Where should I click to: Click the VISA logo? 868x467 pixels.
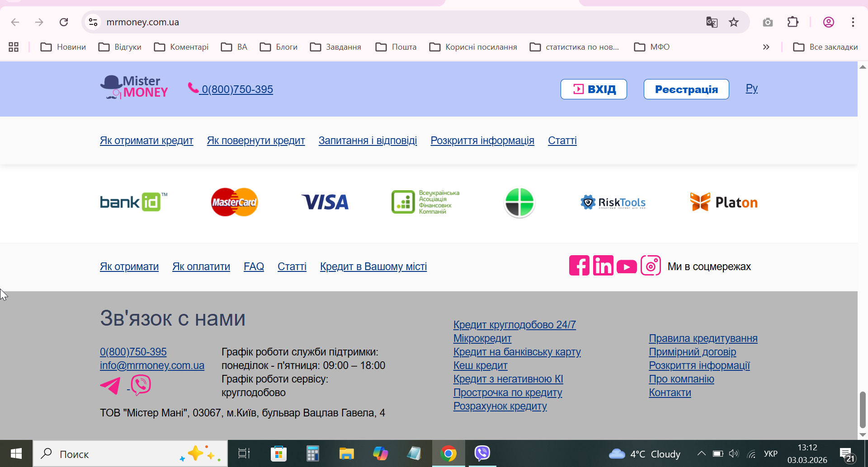pyautogui.click(x=325, y=202)
